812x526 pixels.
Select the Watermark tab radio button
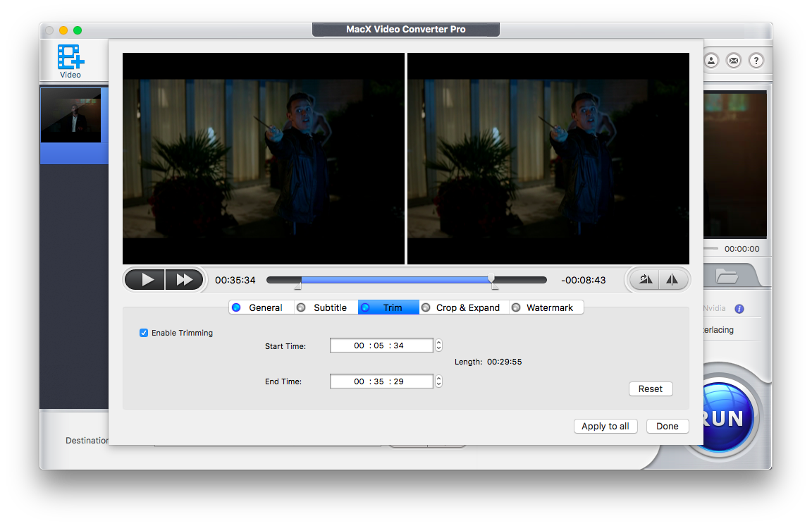[516, 307]
